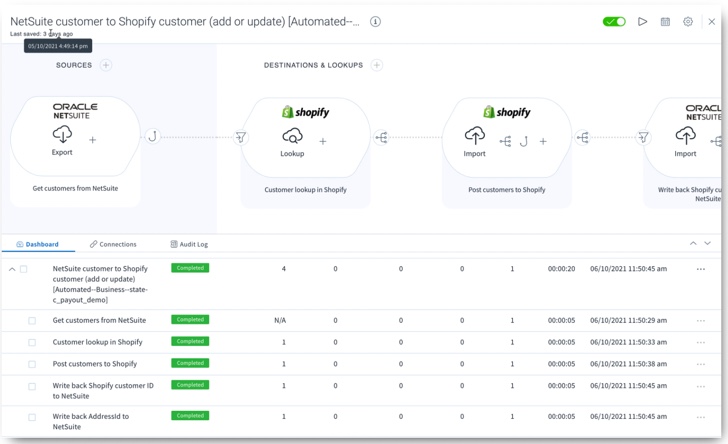Check the box for Customer lookup in Shopify row

click(x=32, y=342)
